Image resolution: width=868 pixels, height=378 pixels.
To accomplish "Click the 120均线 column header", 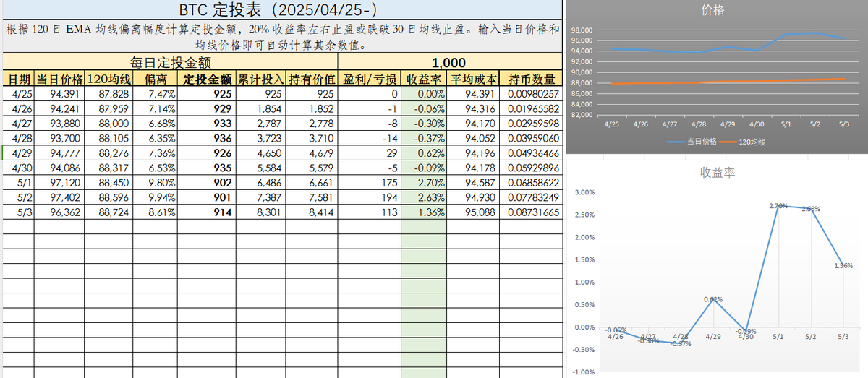I will 109,80.
